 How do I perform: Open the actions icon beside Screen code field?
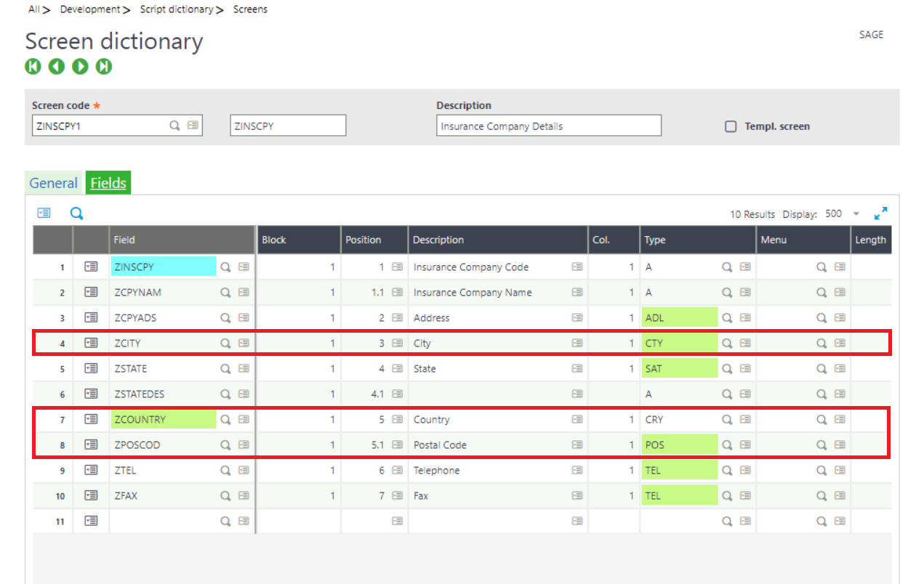[193, 125]
